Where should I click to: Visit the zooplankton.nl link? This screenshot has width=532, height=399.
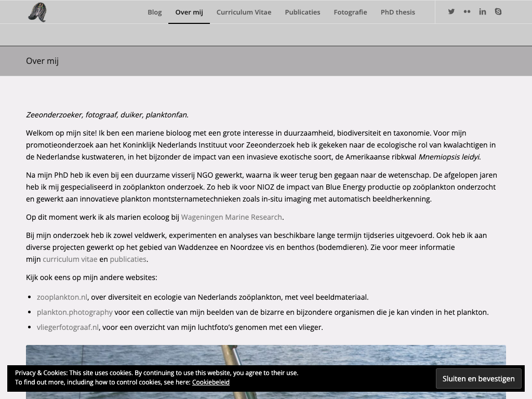coord(62,297)
